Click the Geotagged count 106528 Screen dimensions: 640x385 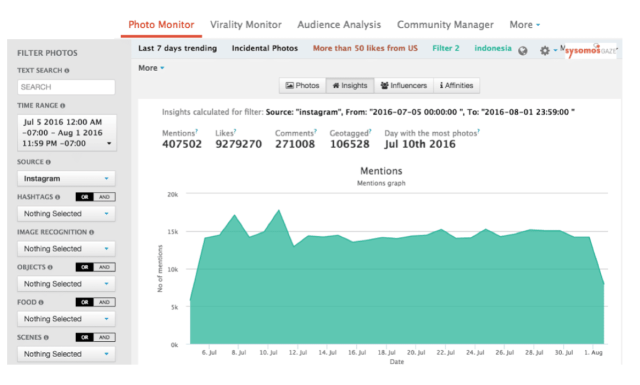pos(350,144)
